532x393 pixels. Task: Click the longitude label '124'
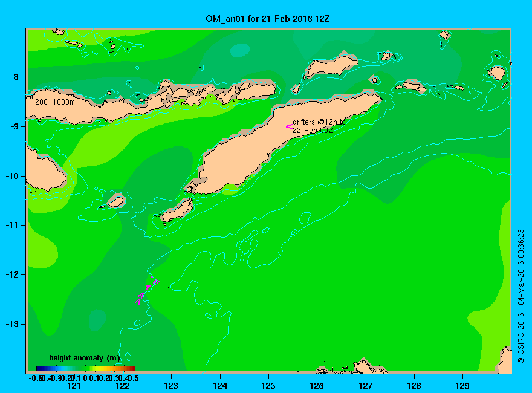pos(220,386)
